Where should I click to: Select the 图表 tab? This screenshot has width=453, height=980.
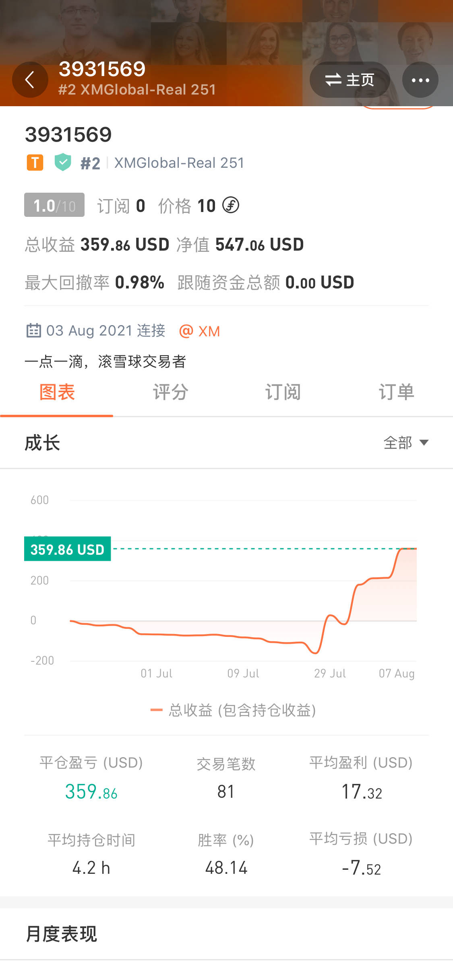[x=57, y=392]
